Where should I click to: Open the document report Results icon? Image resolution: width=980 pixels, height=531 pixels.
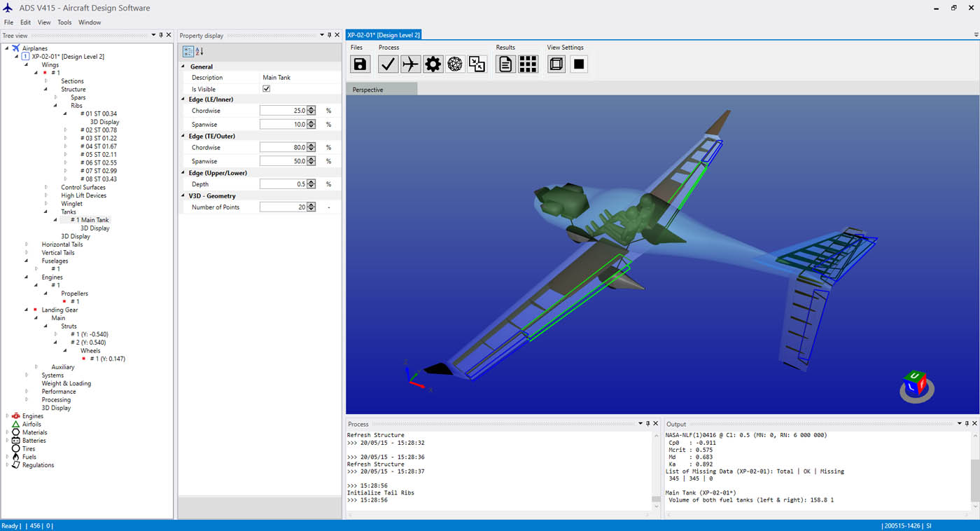(x=505, y=64)
